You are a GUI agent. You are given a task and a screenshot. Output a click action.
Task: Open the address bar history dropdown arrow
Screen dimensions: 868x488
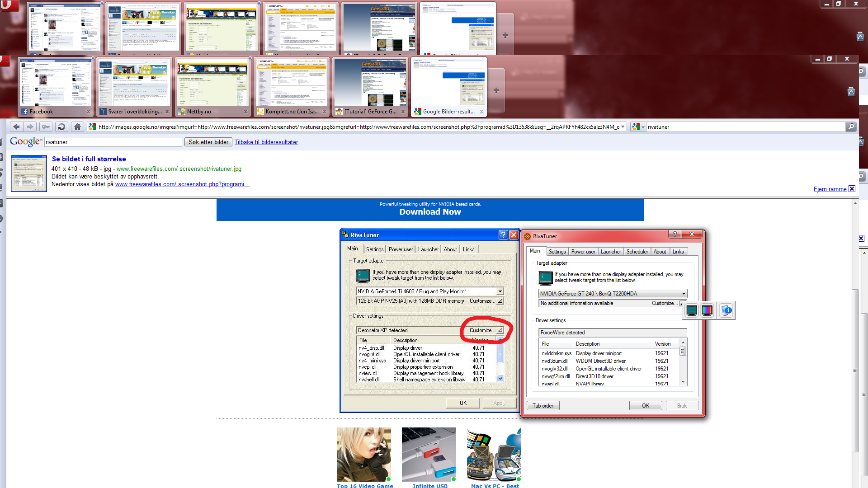(x=623, y=127)
